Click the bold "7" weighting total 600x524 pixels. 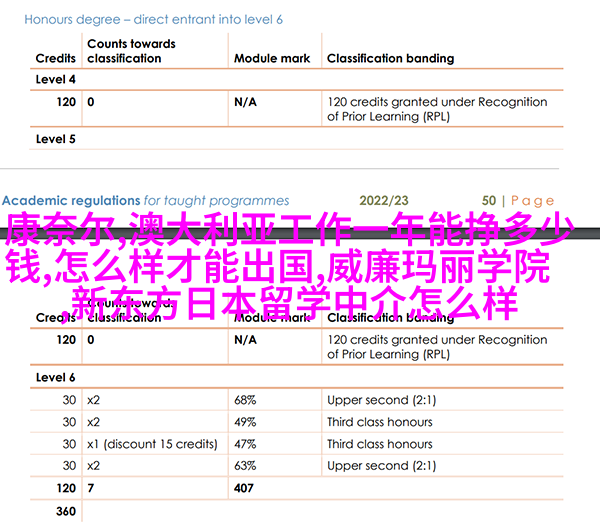(x=91, y=488)
